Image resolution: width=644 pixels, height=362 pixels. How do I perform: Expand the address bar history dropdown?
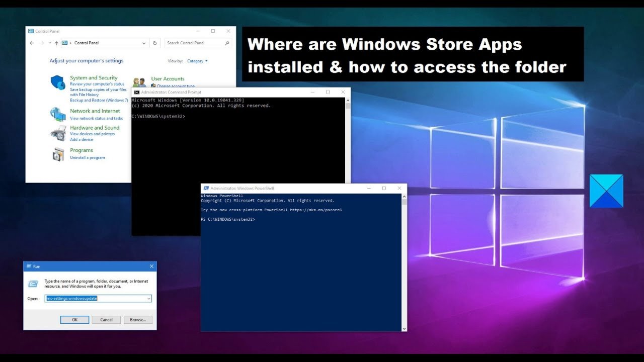coord(145,43)
